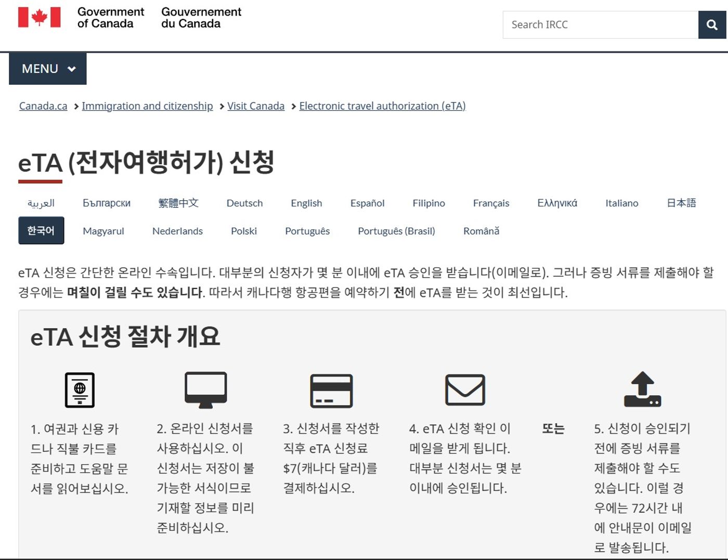Click the upload icon in step 5
The width and height of the screenshot is (728, 560).
[643, 389]
